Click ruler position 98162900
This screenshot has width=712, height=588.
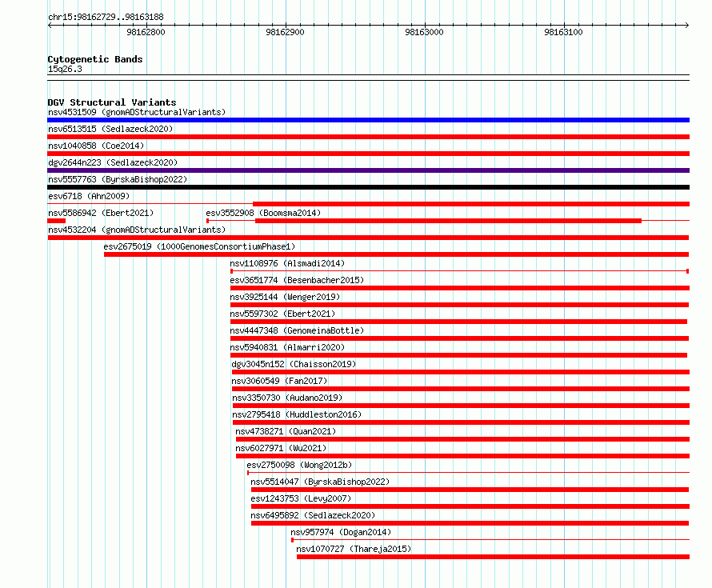pyautogui.click(x=285, y=32)
